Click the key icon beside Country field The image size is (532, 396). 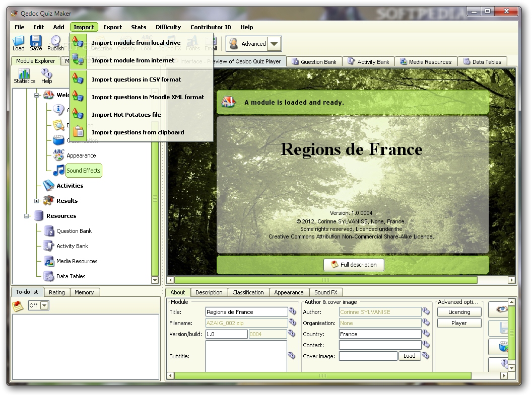click(x=426, y=333)
